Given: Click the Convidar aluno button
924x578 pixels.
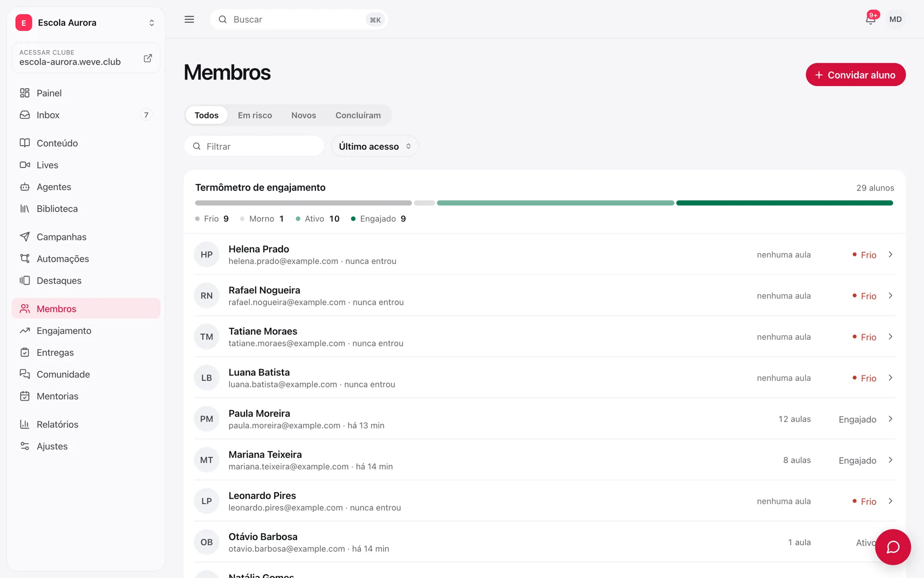Looking at the screenshot, I should pyautogui.click(x=856, y=74).
